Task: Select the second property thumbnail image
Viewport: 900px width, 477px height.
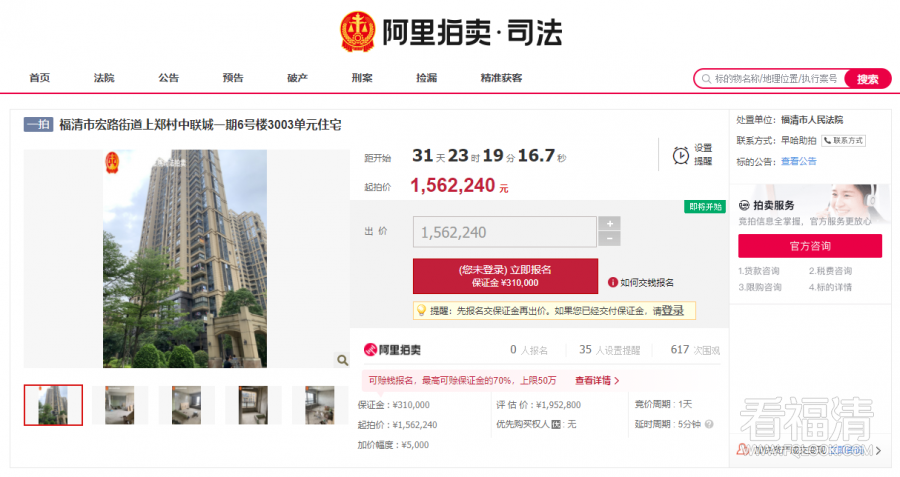Action: coord(120,405)
